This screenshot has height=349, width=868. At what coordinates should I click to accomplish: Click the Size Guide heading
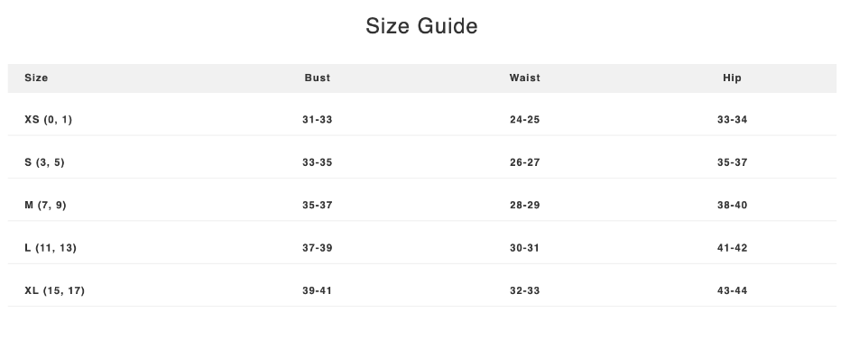coord(421,26)
